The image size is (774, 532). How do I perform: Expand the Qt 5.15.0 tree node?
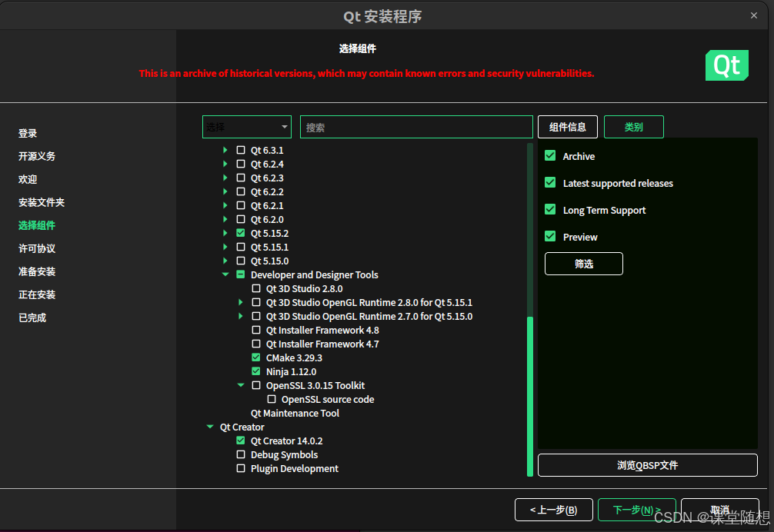click(225, 261)
